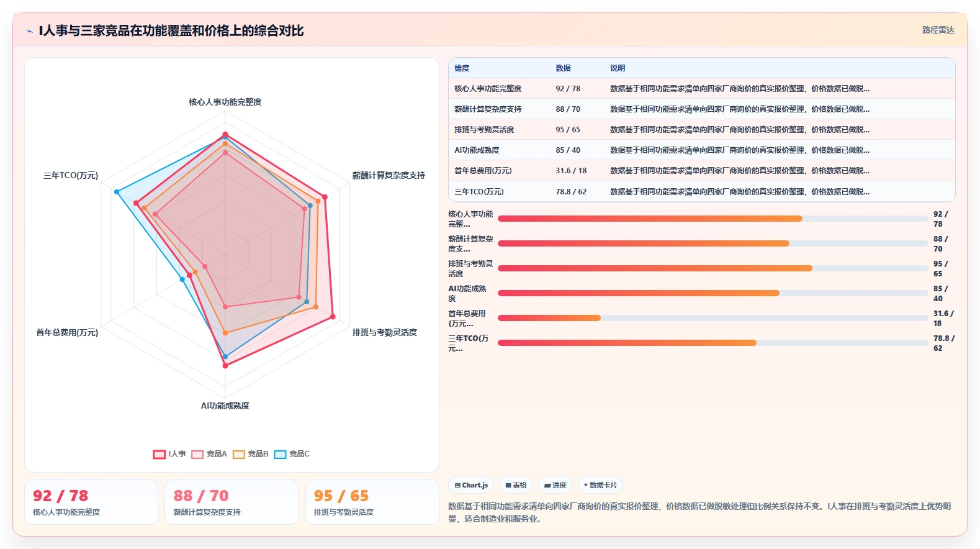This screenshot has height=549, width=980.
Task: Click the radar axis label 薪酬计算复杂度支持
Action: pos(389,176)
